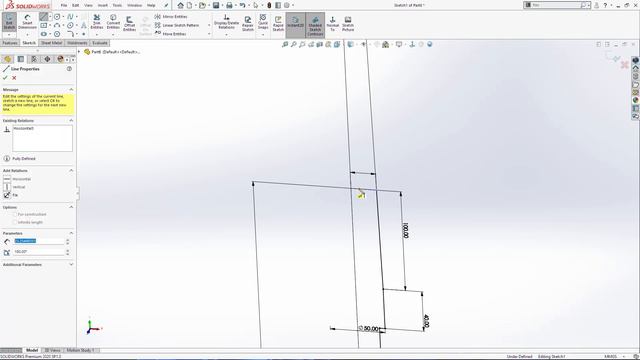The height and width of the screenshot is (360, 640).
Task: Cancel Line Properties with the red X
Action: coord(14,78)
